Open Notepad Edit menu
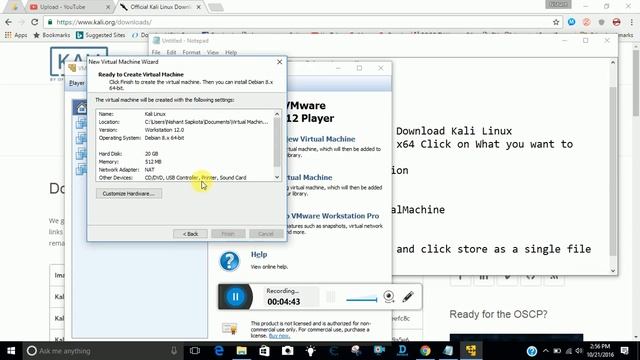 tap(171, 52)
